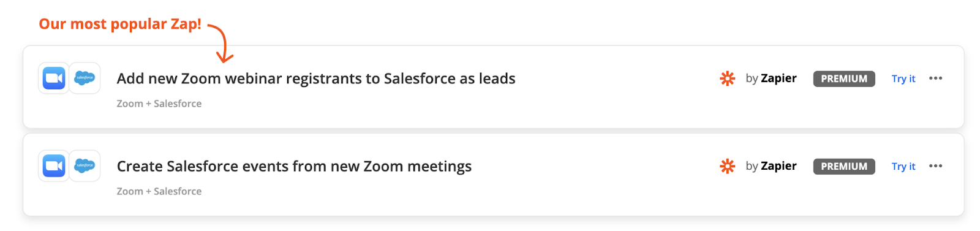Try the webinar registrants to Salesforce Zap
The width and height of the screenshot is (980, 231).
(903, 78)
